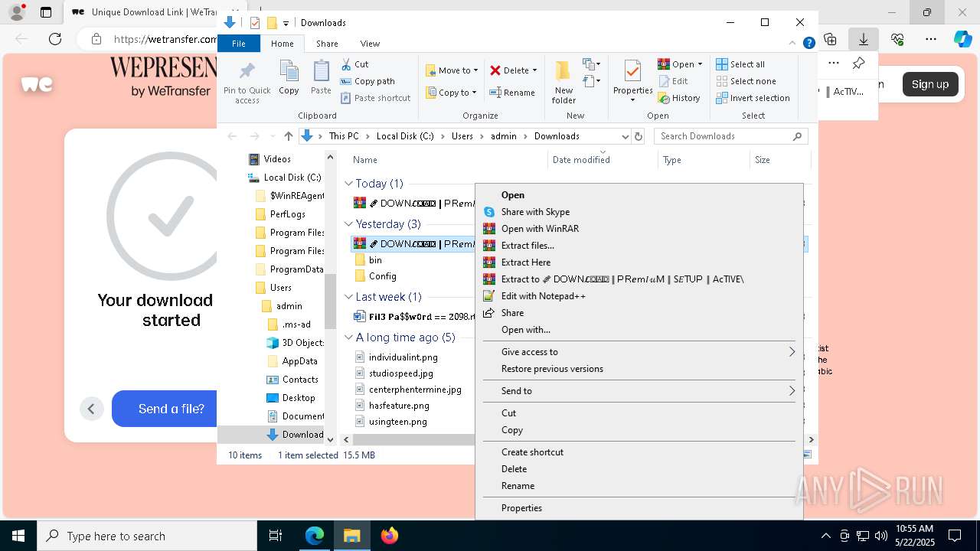Click the Explorer Help question icon

point(808,44)
